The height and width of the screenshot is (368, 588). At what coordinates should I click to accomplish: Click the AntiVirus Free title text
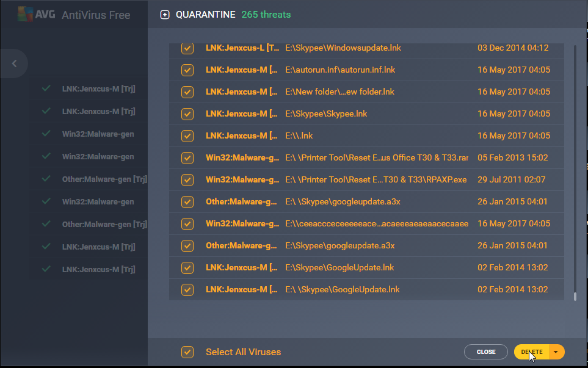point(96,15)
